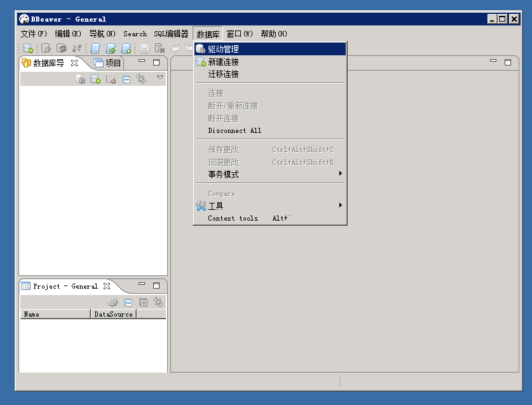Screen dimensions: 532x405
Task: Minimize the database navigator panel
Action: click(x=142, y=61)
